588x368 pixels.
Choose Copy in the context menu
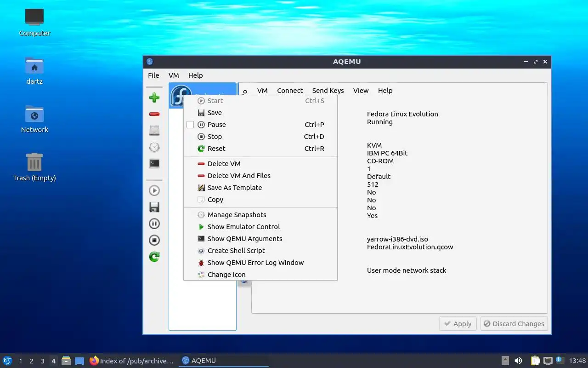[260, 200]
